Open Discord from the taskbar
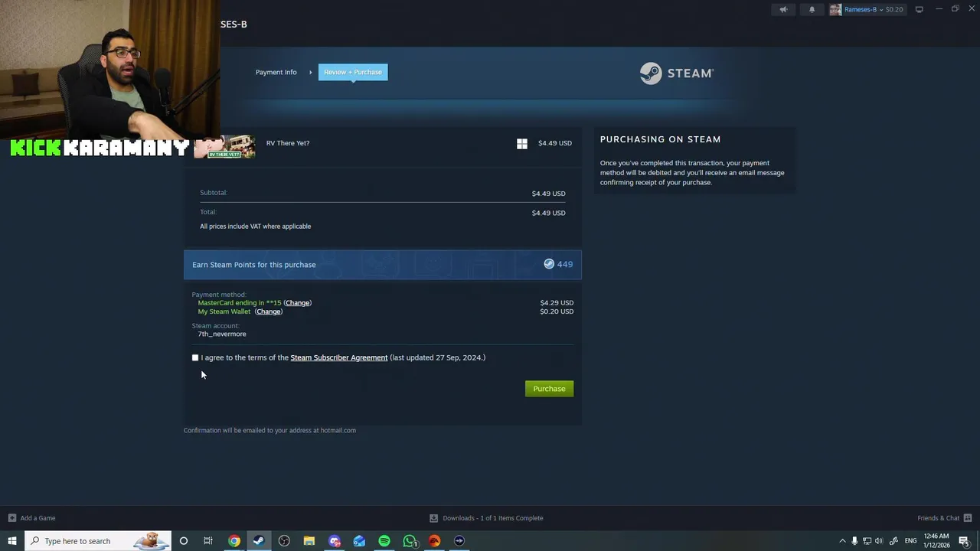 coord(335,541)
